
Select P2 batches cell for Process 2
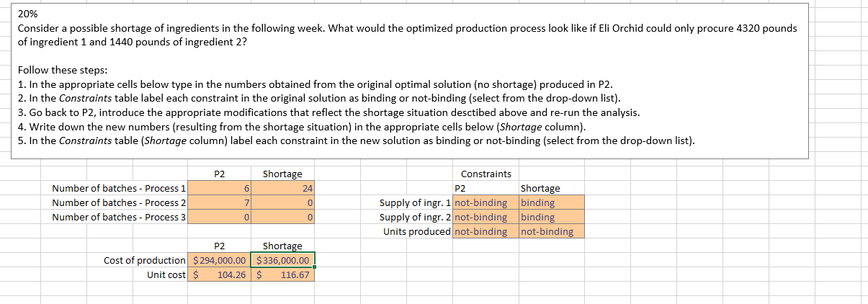click(x=219, y=203)
